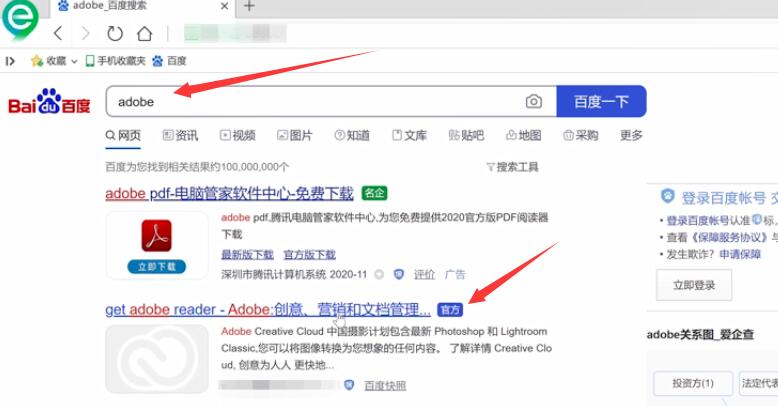Switch to the 视频 tab
The image size is (778, 406).
[x=238, y=135]
